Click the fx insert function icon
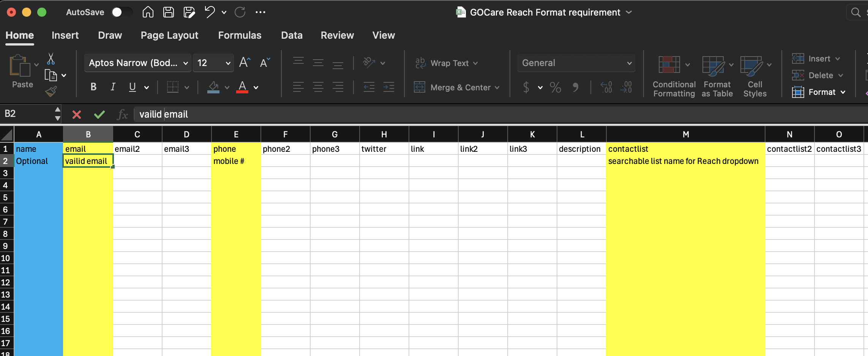The width and height of the screenshot is (868, 356). coord(122,114)
